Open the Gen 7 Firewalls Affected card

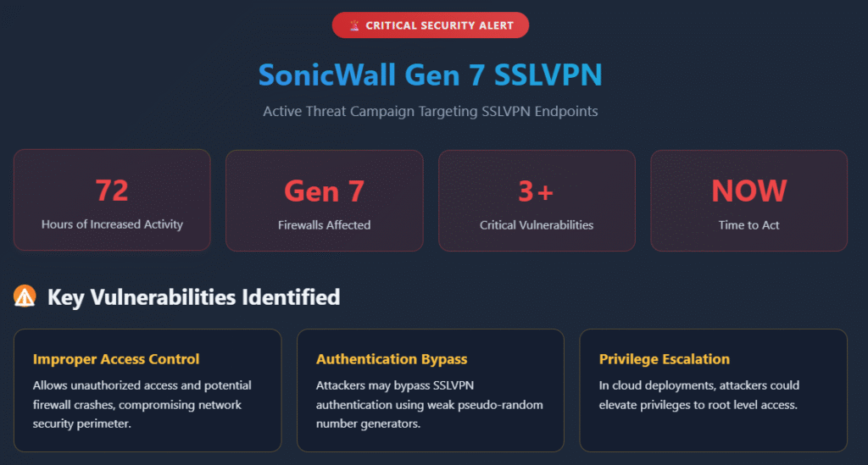(x=325, y=200)
